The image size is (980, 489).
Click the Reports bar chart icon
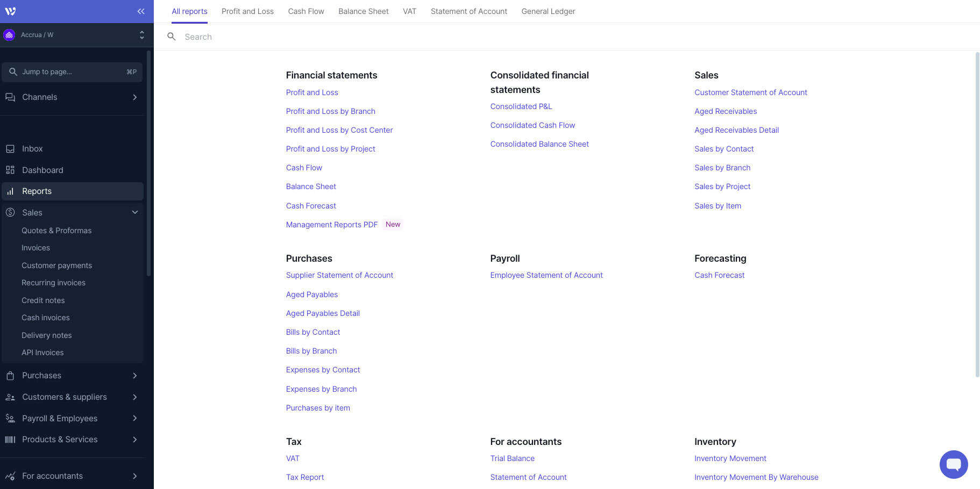[10, 191]
